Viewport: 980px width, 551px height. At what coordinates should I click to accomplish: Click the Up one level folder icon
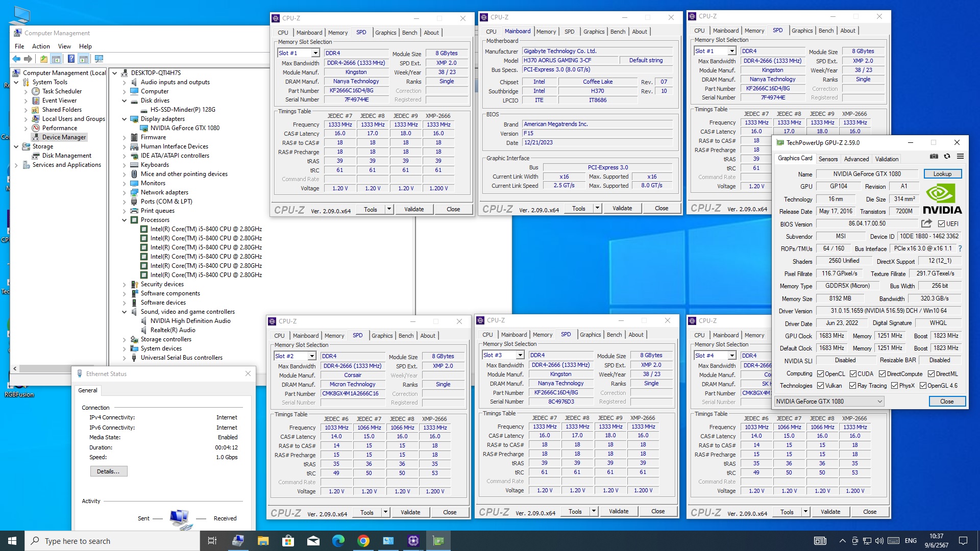[x=44, y=59]
